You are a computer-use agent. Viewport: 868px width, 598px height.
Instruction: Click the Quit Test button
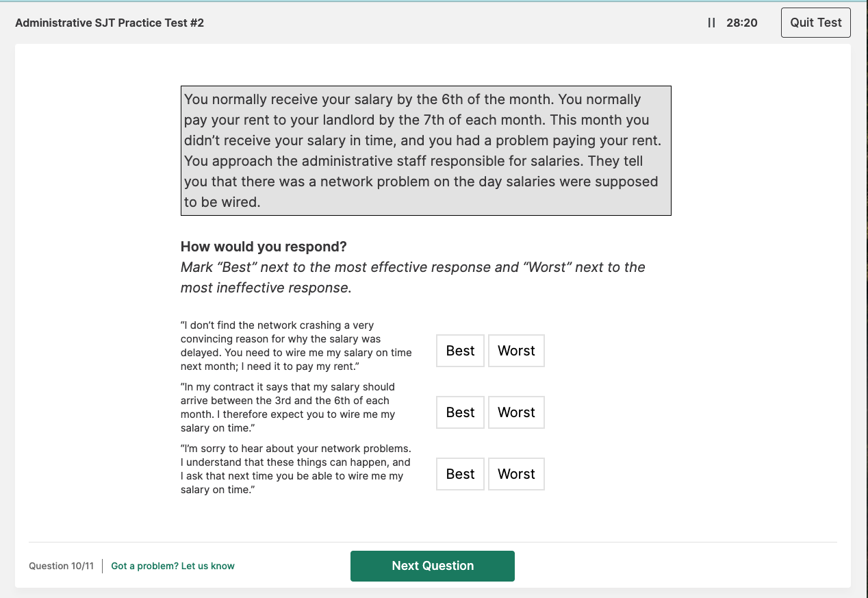click(x=815, y=23)
